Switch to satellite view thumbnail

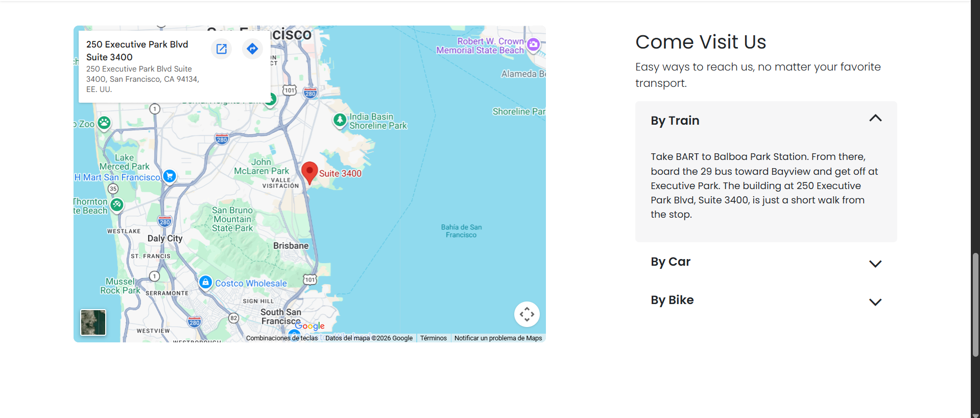pos(93,322)
